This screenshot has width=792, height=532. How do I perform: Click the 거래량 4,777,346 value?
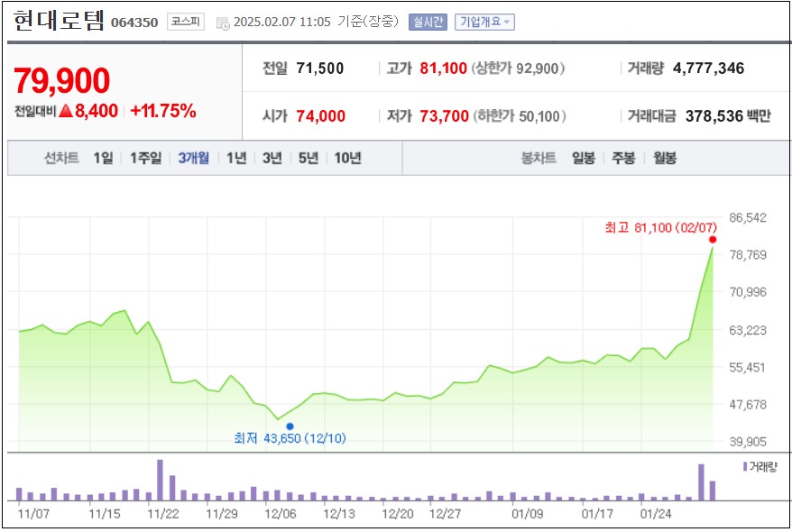pyautogui.click(x=708, y=69)
